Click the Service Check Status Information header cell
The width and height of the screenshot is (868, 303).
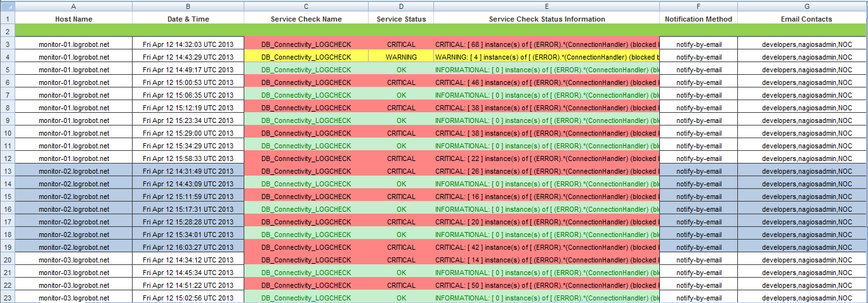[x=546, y=19]
